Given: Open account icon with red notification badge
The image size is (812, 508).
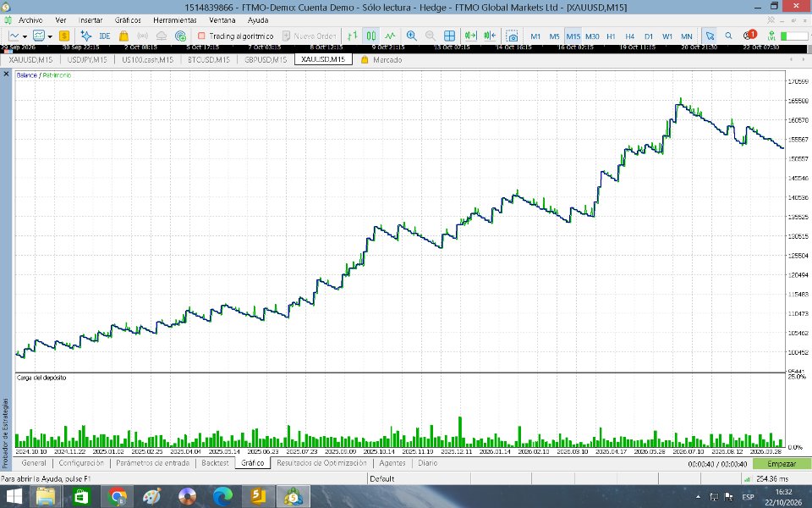Looking at the screenshot, I should tap(749, 36).
